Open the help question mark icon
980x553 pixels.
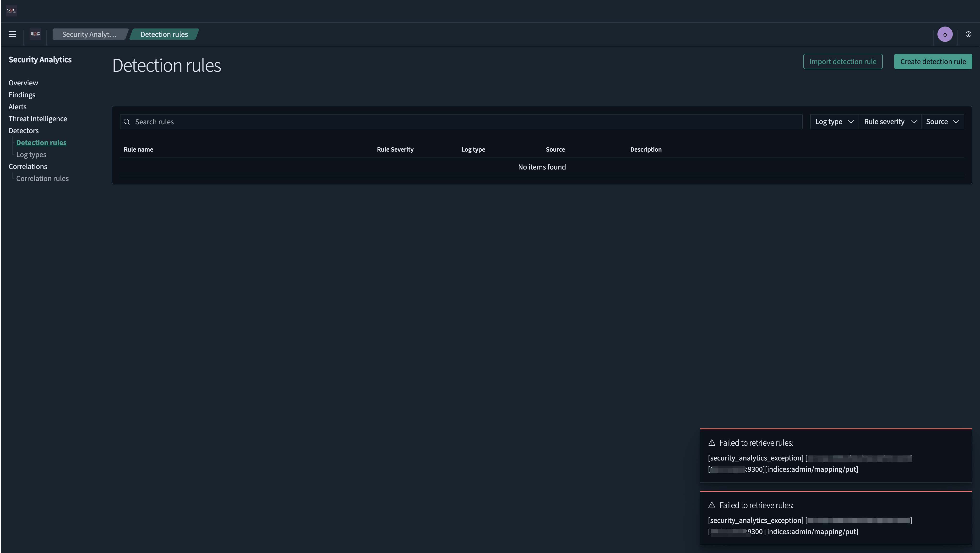pyautogui.click(x=968, y=34)
